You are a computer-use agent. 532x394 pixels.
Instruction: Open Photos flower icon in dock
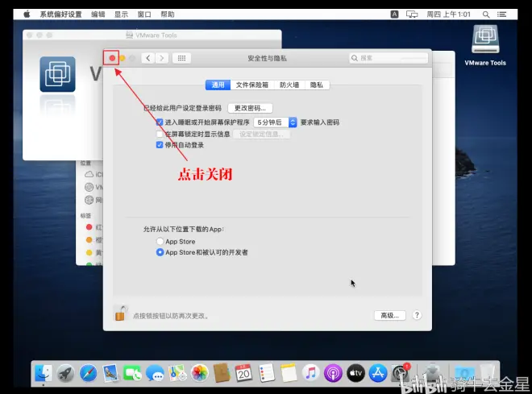(x=200, y=373)
